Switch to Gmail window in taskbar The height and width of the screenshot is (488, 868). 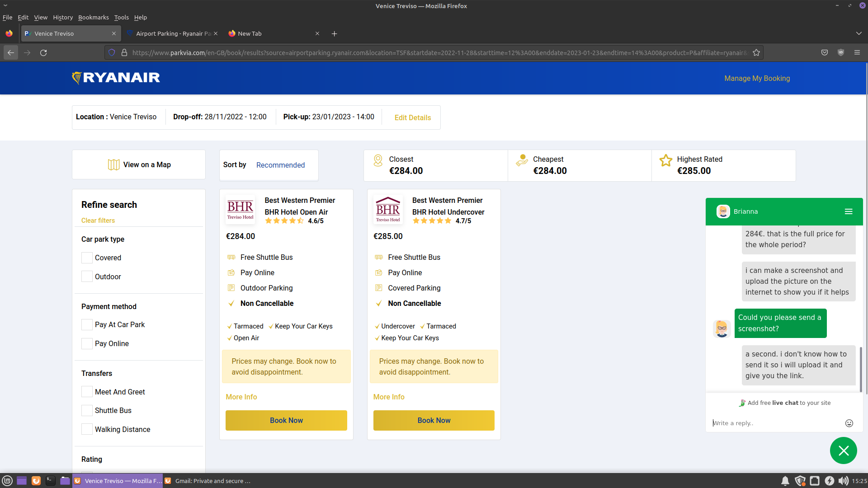point(208,481)
